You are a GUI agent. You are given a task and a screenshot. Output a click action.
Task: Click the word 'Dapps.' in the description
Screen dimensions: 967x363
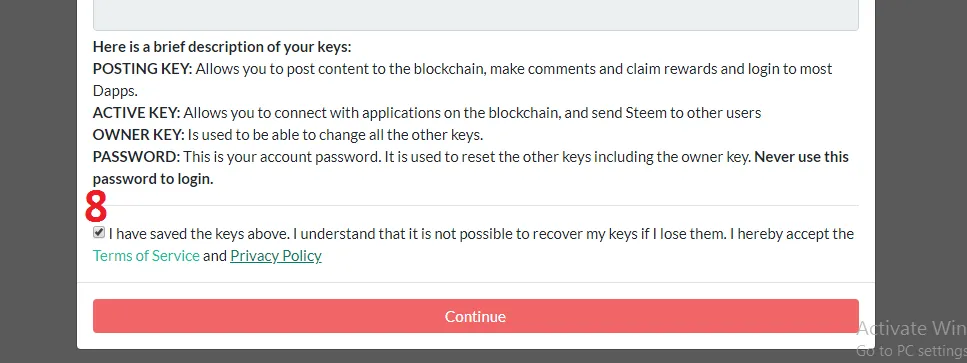click(115, 91)
